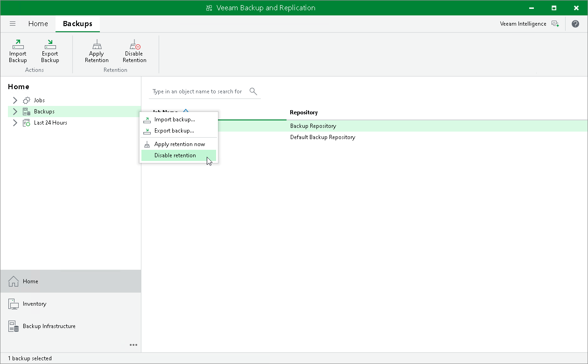Click the Veeam Intelligence label
Screen dimensions: 588x364
coord(523,24)
